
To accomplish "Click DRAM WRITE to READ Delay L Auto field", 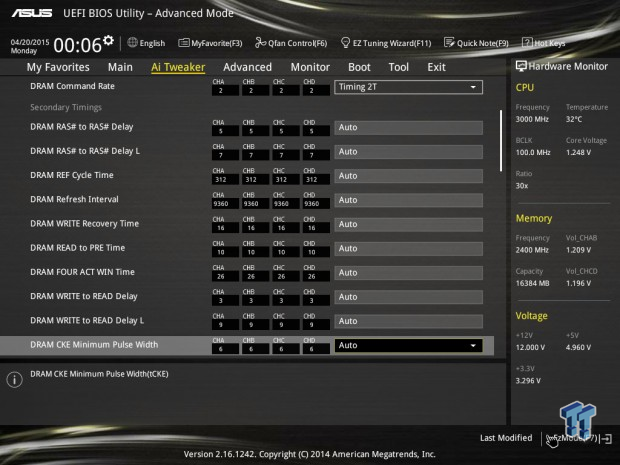I will (408, 321).
